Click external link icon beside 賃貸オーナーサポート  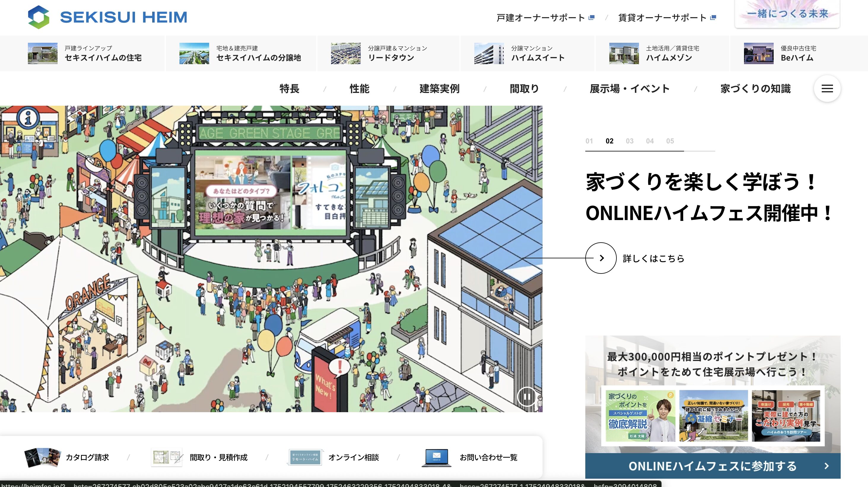click(x=713, y=18)
